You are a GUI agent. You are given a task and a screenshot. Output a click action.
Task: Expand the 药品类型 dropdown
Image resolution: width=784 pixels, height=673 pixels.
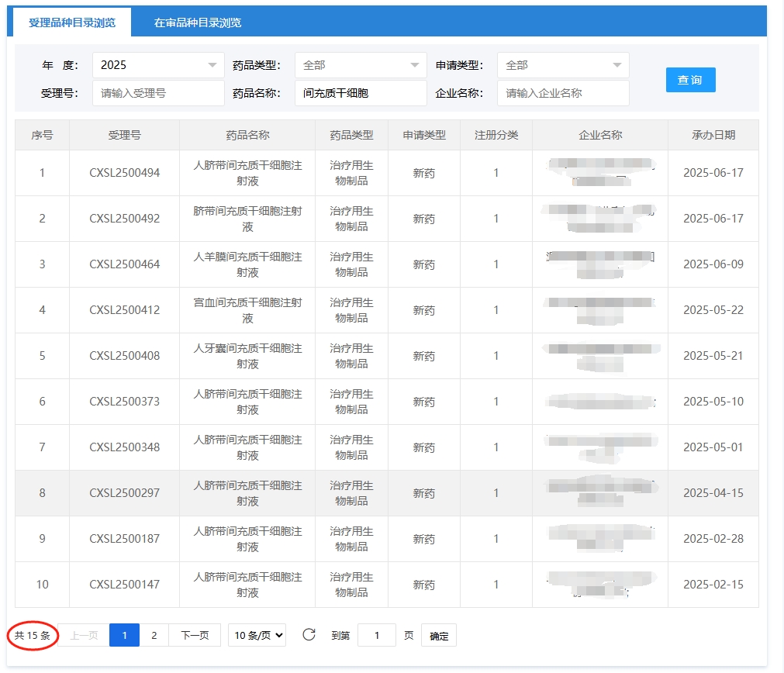point(361,65)
